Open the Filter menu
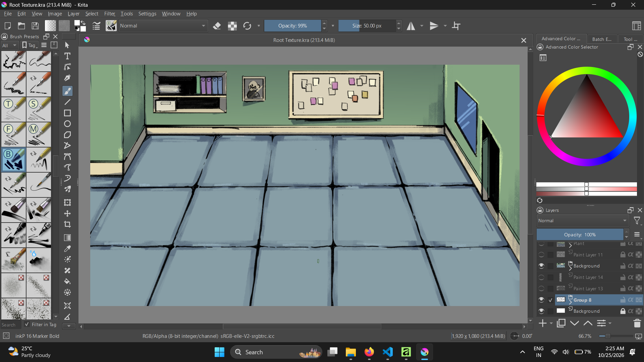The image size is (644, 362). (109, 14)
